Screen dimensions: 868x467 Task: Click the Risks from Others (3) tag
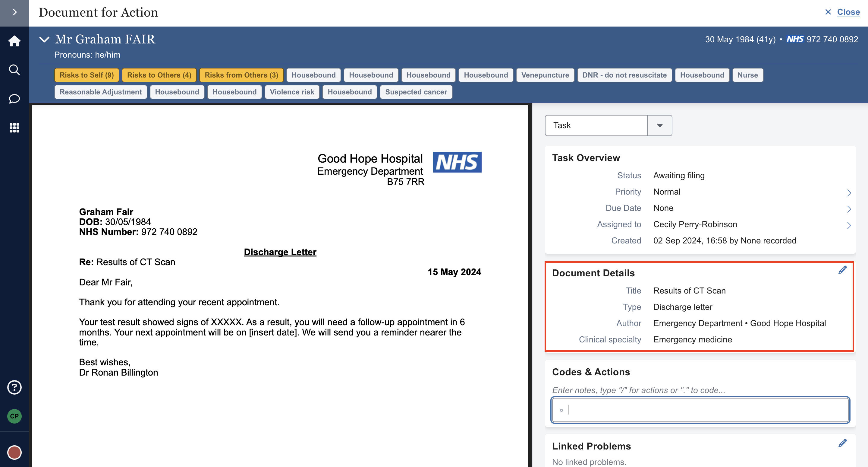241,75
